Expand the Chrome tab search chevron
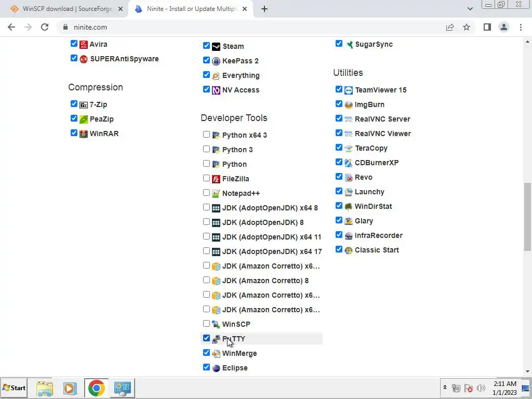532x399 pixels. pos(470,9)
